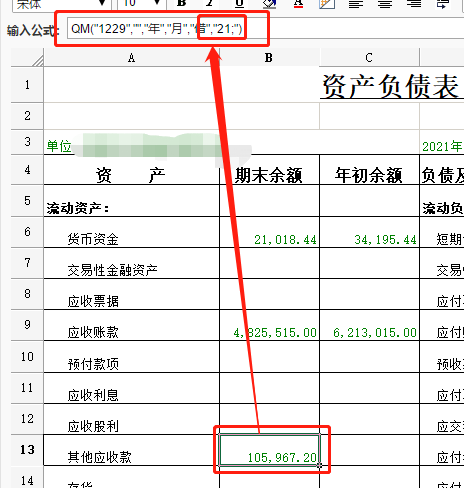Toggle underline formatting in the toolbar
This screenshot has width=464, height=488.
[x=239, y=3]
